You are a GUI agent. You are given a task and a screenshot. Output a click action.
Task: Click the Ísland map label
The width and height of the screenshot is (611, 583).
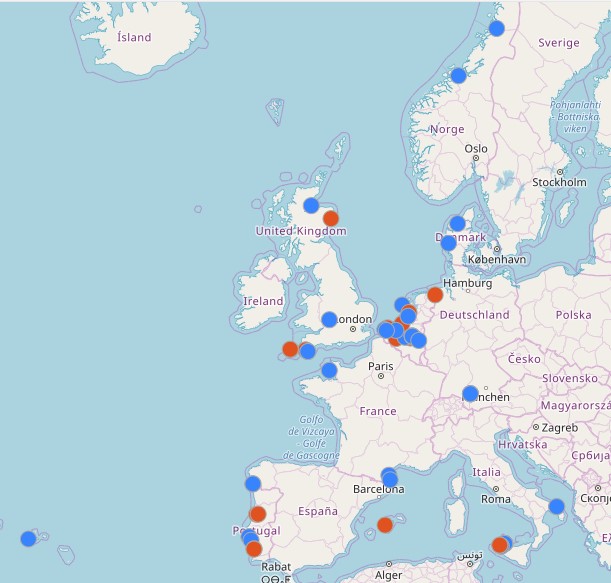[134, 38]
